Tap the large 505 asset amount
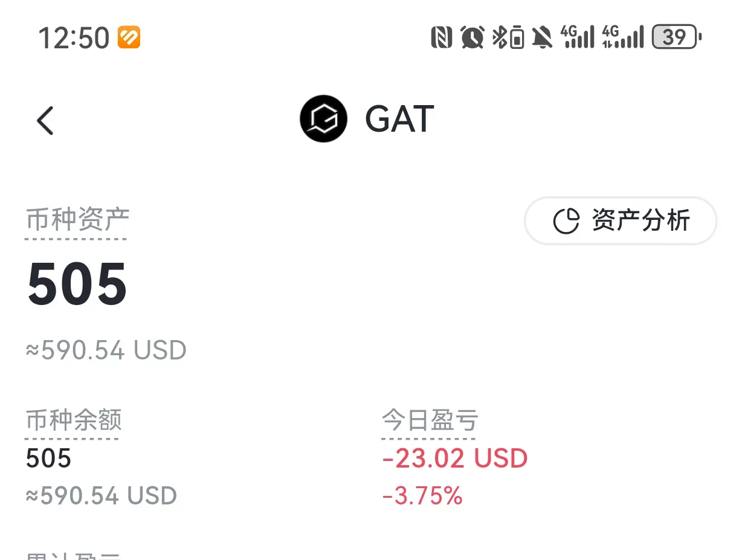742x560 pixels. pyautogui.click(x=77, y=284)
